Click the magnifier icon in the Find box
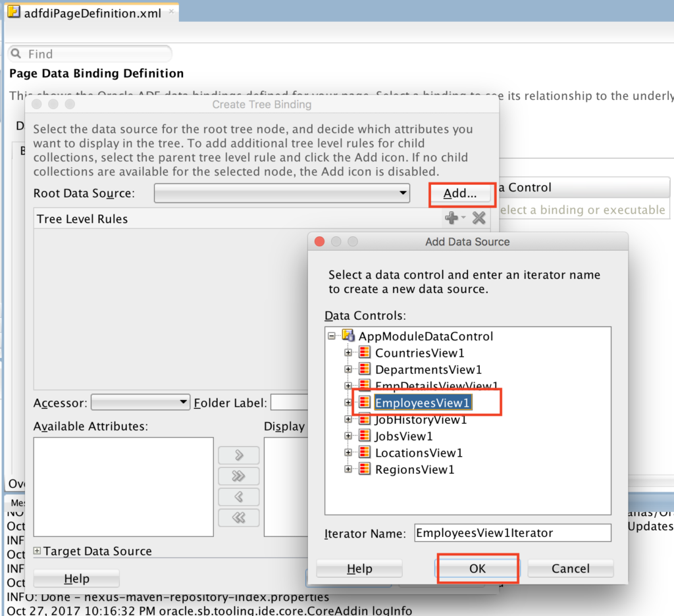674x616 pixels. click(x=16, y=53)
